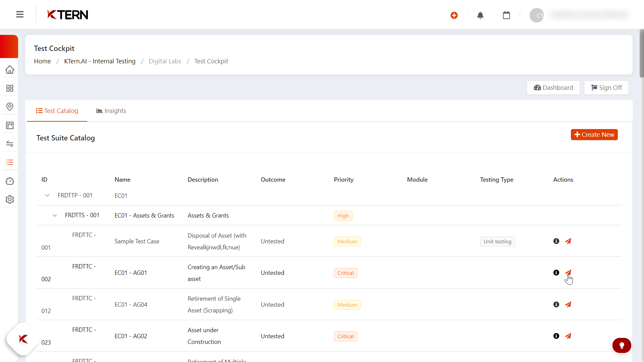Screen dimensions: 644x362
Task: Go to home icon in sidebar
Action: 10,70
